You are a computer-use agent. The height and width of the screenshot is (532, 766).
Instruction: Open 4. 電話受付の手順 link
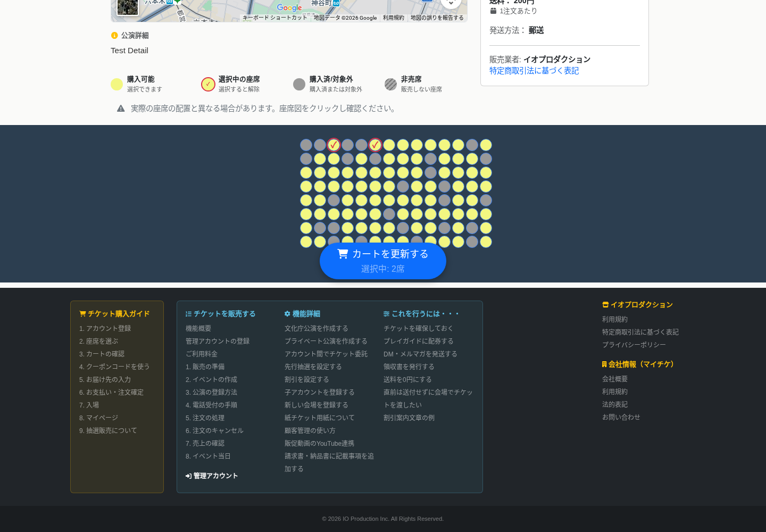pos(211,405)
